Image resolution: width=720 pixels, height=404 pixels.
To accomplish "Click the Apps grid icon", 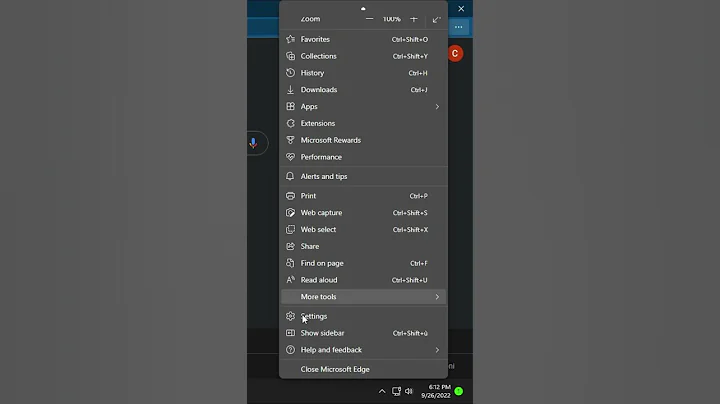I will 290,107.
